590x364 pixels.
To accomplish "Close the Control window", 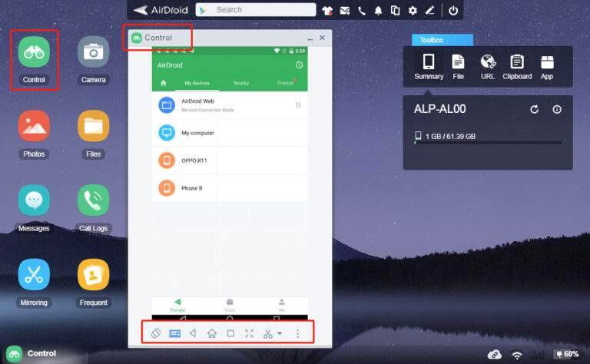I will (x=322, y=38).
